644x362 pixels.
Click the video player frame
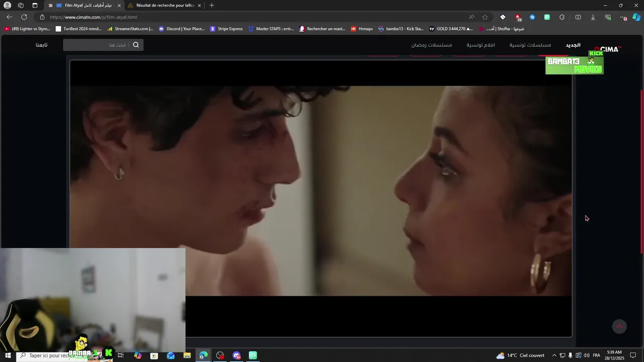(321, 199)
